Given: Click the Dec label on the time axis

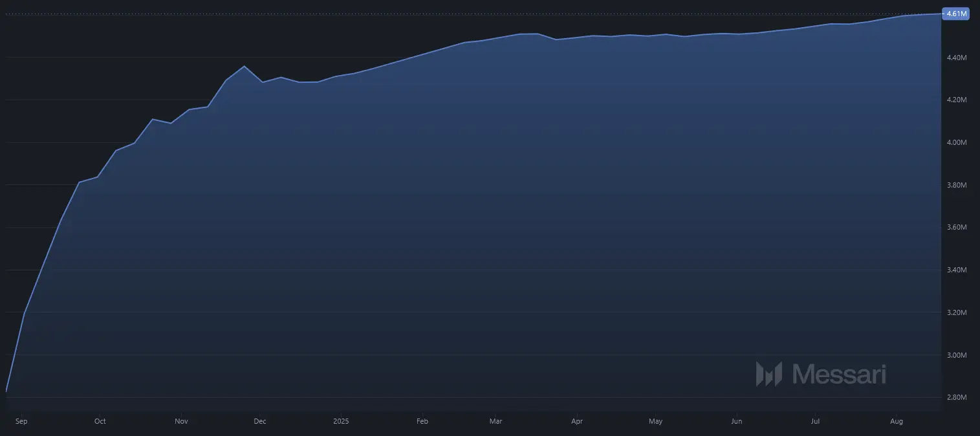Looking at the screenshot, I should [259, 421].
